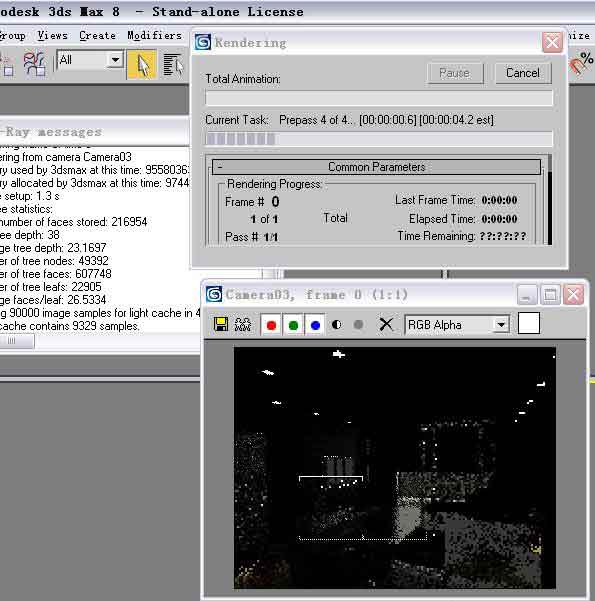The height and width of the screenshot is (601, 595).
Task: Clear the frame buffer with X icon
Action: pos(386,325)
